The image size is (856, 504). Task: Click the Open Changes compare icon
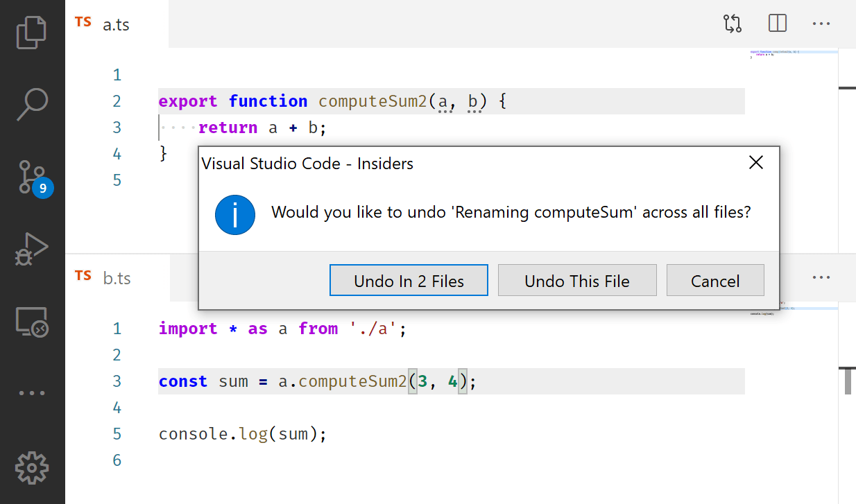point(733,24)
